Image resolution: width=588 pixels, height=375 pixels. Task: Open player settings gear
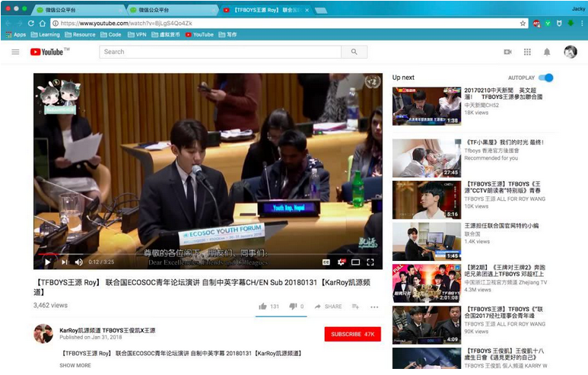point(341,262)
